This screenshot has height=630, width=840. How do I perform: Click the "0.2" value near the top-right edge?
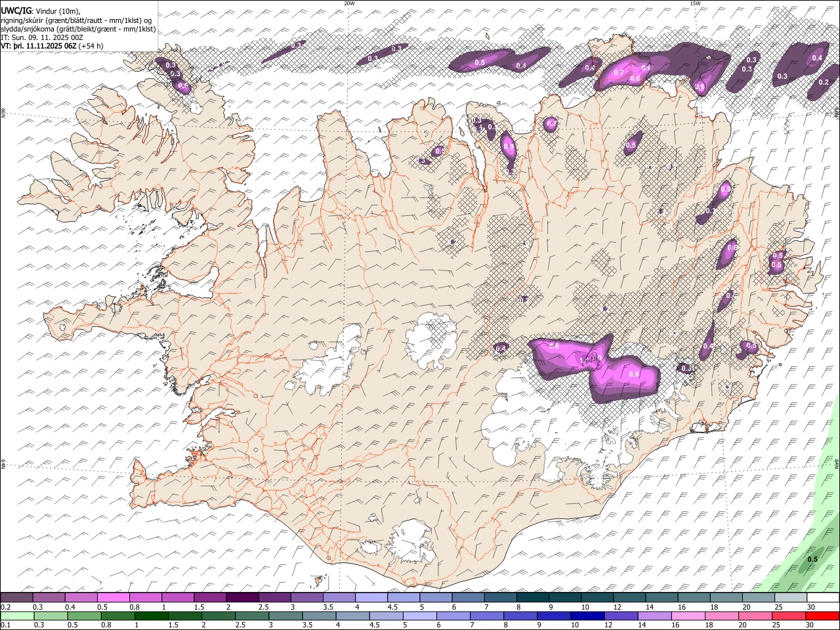(x=824, y=83)
